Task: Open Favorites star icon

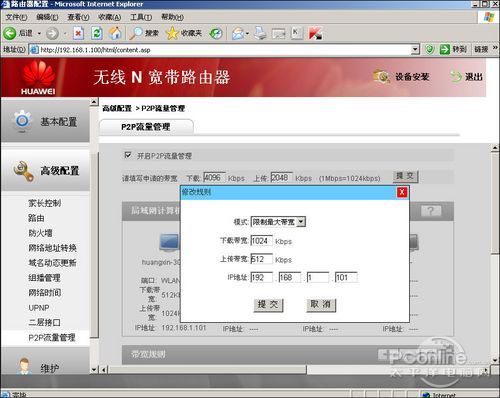Action: (172, 33)
